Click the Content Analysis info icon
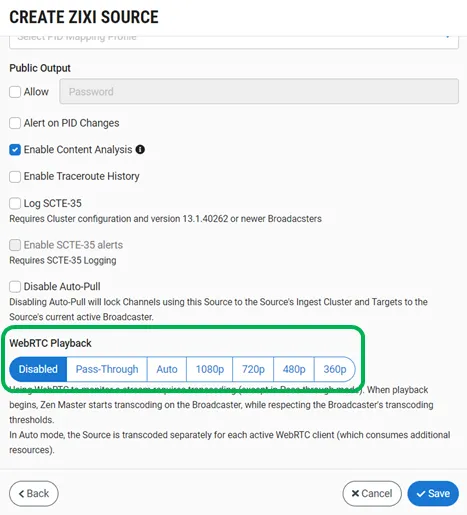 [x=140, y=149]
